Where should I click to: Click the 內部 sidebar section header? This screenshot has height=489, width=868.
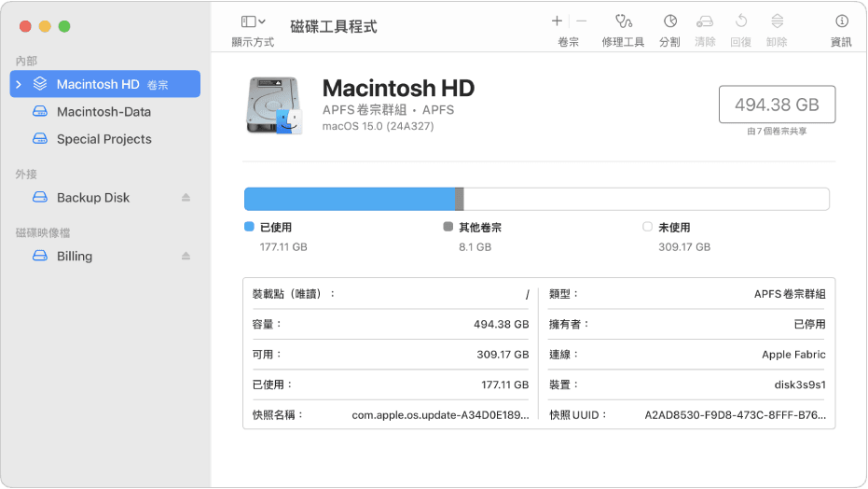click(26, 61)
